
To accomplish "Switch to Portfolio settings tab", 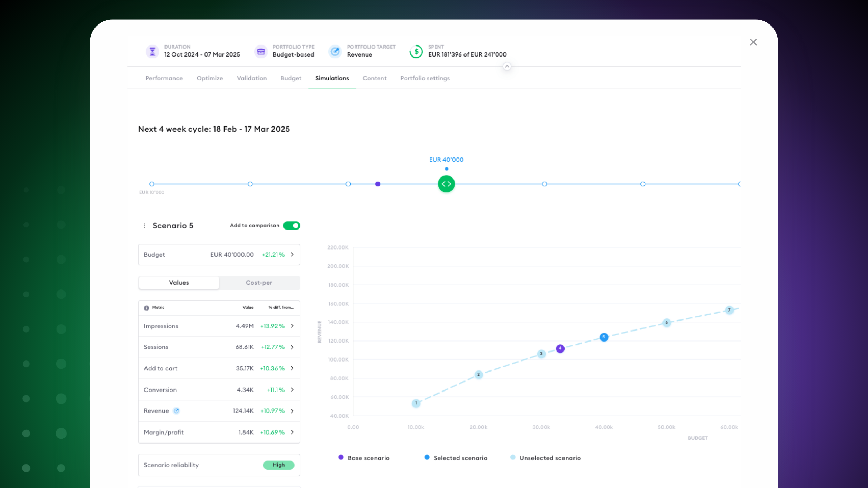I will 425,78.
